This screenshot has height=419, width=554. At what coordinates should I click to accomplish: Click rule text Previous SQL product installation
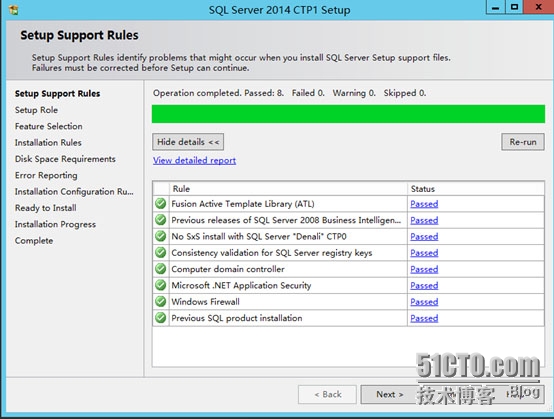pyautogui.click(x=237, y=318)
